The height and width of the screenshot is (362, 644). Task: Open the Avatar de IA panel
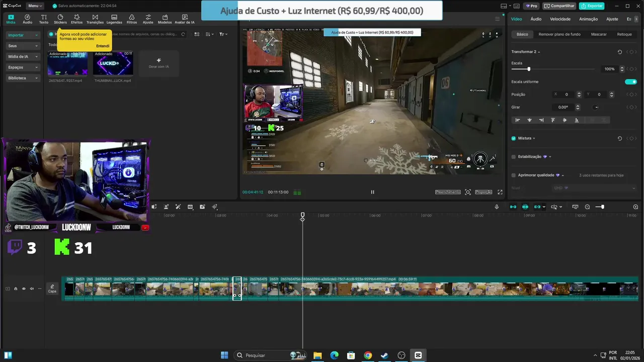click(184, 19)
